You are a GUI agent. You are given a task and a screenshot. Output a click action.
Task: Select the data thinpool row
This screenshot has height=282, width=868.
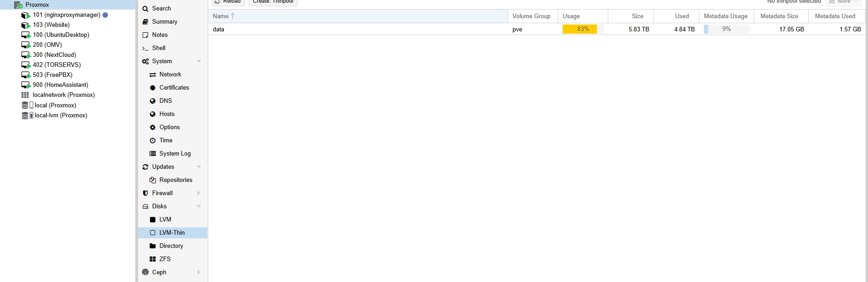click(355, 29)
